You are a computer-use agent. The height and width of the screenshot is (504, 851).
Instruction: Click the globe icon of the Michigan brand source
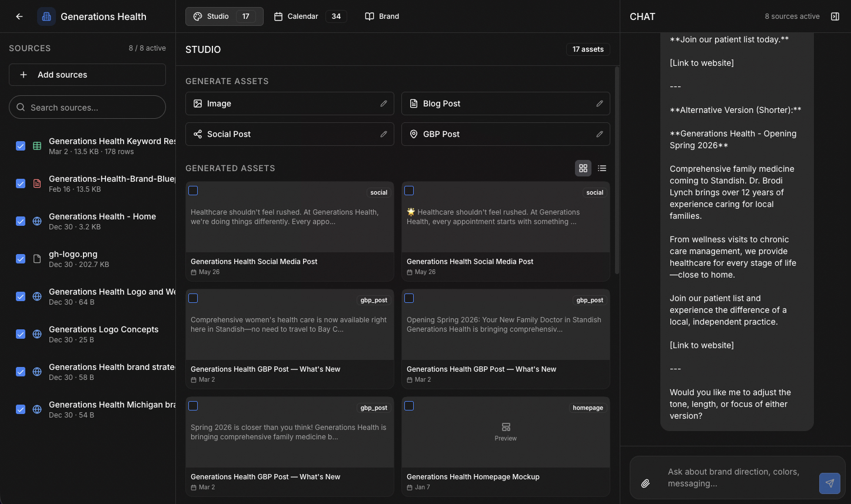(37, 409)
